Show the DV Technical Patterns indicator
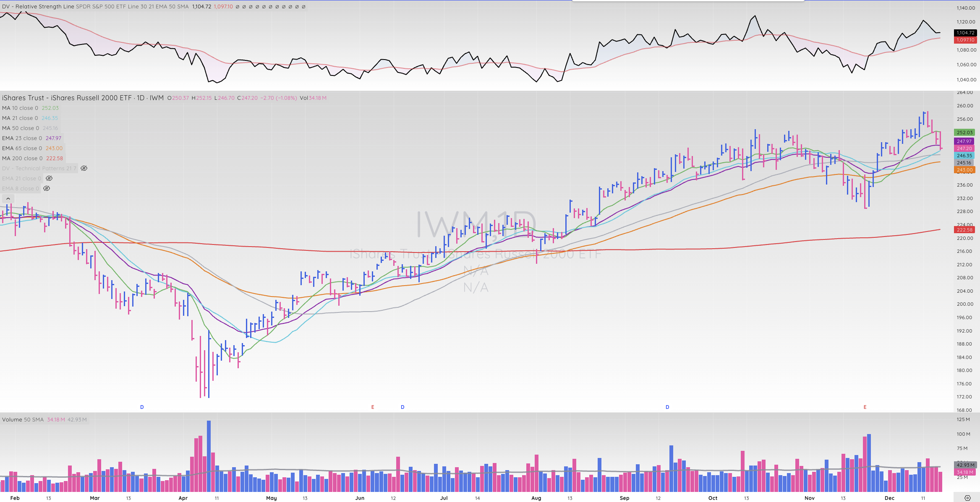Viewport: 980px width, 502px height. pos(84,168)
